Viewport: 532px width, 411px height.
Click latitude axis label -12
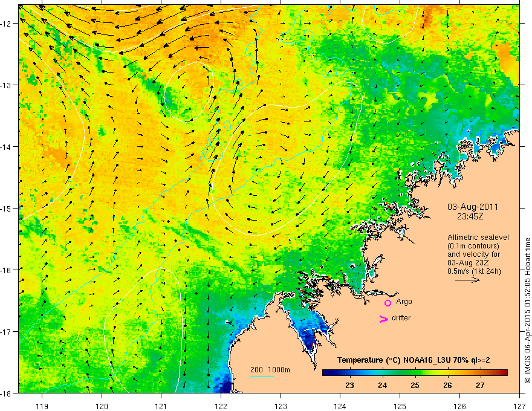(x=7, y=24)
